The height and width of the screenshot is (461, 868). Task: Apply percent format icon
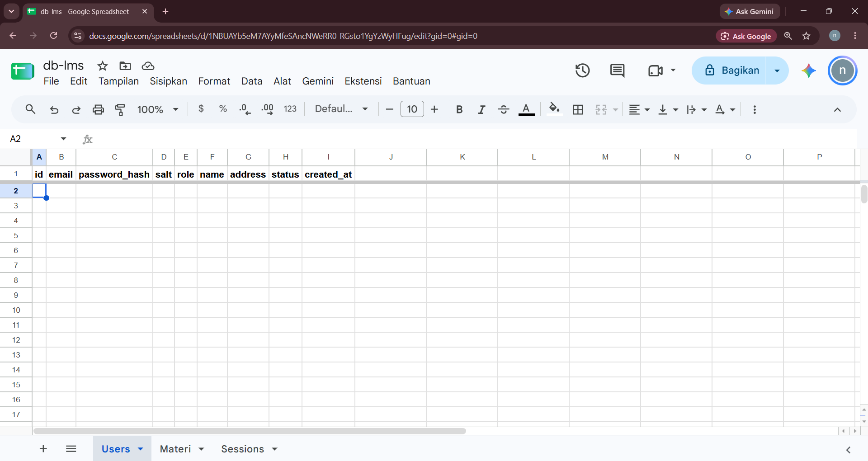point(223,109)
